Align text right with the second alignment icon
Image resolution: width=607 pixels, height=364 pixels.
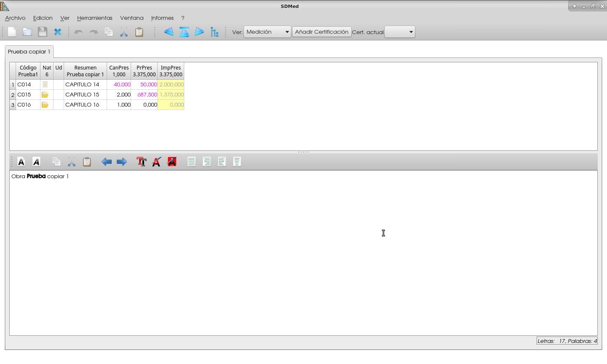[207, 162]
